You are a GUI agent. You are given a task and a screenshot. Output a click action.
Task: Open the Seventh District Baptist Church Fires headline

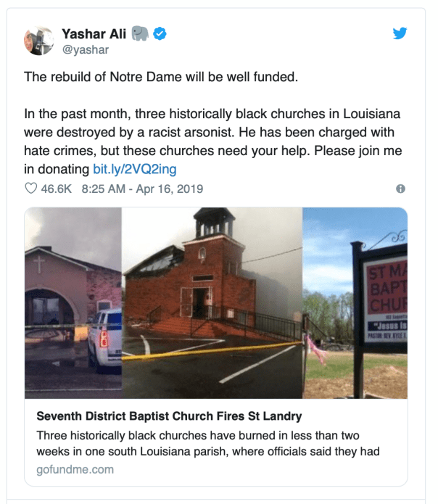169,416
